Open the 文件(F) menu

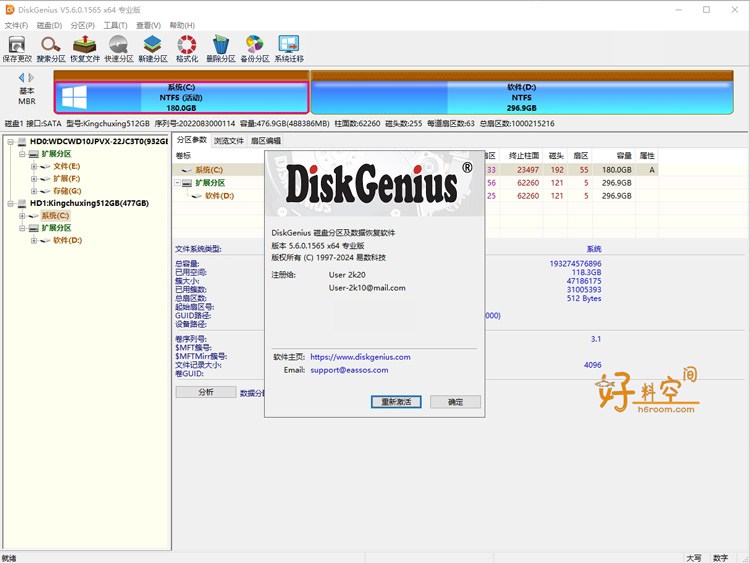pos(16,25)
